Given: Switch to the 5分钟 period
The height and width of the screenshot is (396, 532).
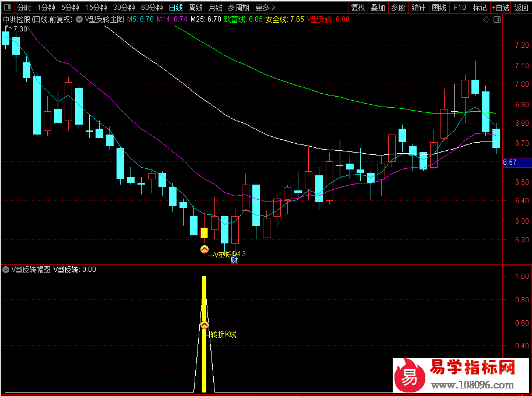Looking at the screenshot, I should (70, 8).
